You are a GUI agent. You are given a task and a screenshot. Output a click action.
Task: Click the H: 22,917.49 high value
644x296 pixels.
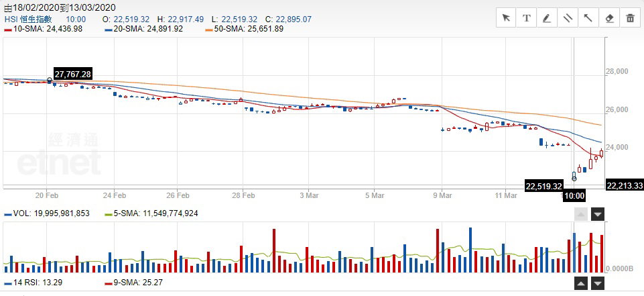click(x=180, y=19)
